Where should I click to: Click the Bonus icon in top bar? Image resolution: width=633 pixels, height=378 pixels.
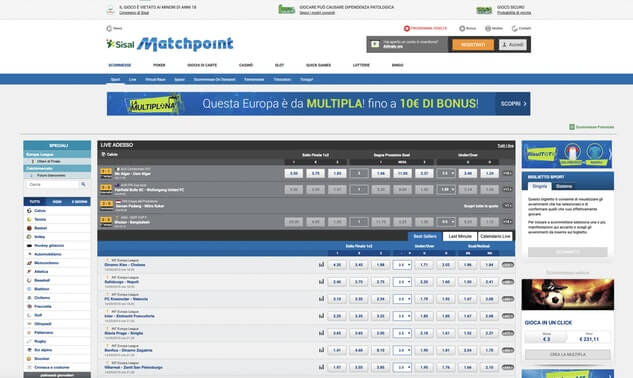[x=462, y=28]
